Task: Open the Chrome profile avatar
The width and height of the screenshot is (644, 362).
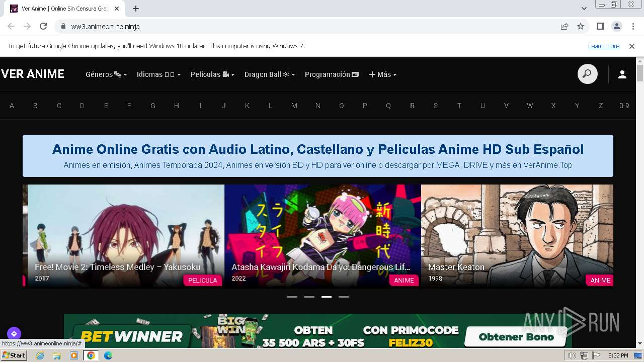Action: [616, 26]
